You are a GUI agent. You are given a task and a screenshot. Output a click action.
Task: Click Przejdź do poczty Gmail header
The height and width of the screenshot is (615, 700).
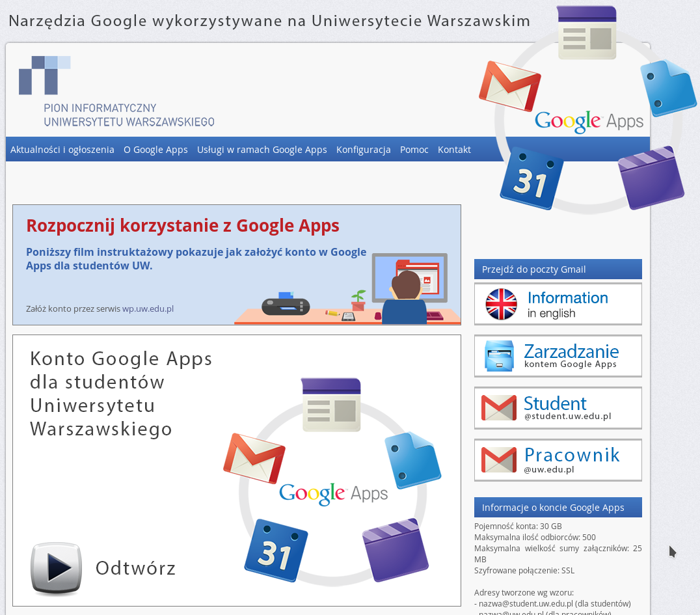click(558, 269)
